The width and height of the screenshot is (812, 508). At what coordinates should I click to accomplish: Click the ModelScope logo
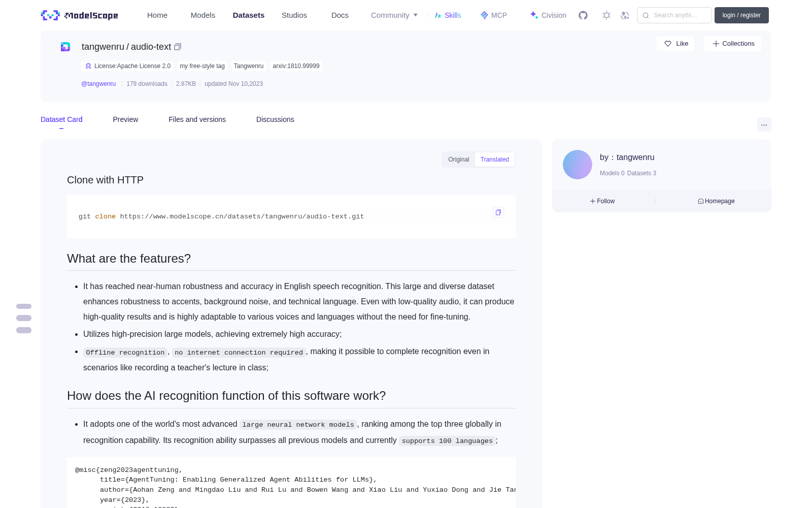(80, 15)
